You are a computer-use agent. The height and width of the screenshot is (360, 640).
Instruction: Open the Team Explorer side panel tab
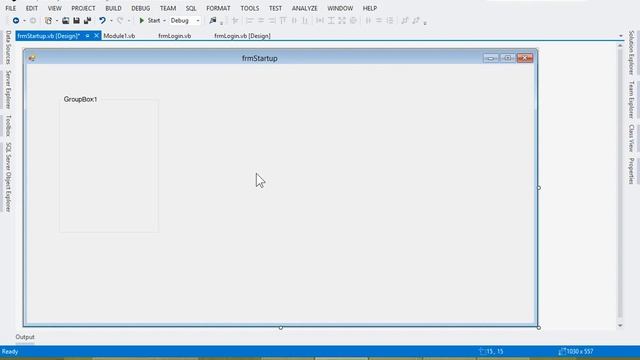pyautogui.click(x=631, y=100)
